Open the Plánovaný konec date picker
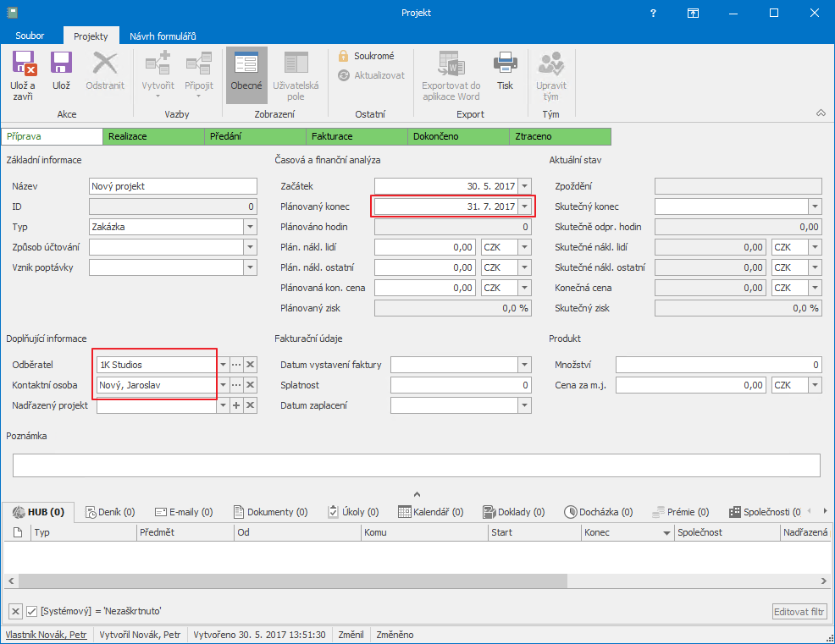This screenshot has width=835, height=644. pos(524,206)
